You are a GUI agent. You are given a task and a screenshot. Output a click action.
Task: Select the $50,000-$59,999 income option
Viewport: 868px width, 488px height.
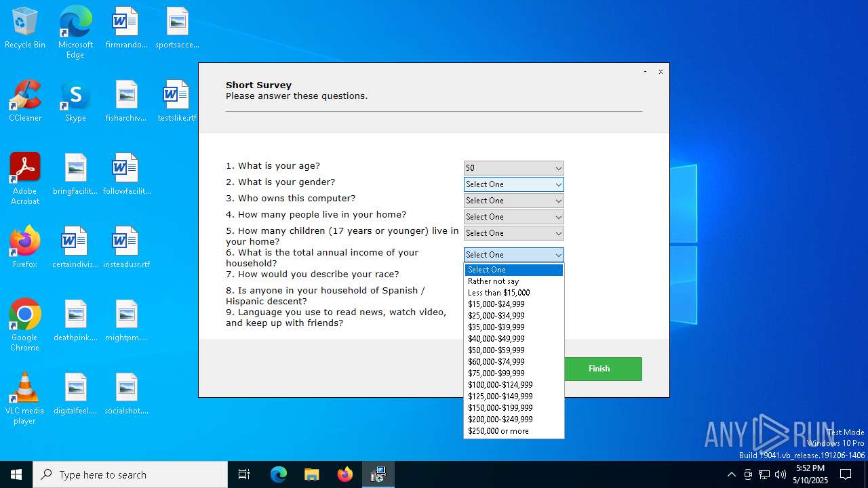(x=514, y=350)
